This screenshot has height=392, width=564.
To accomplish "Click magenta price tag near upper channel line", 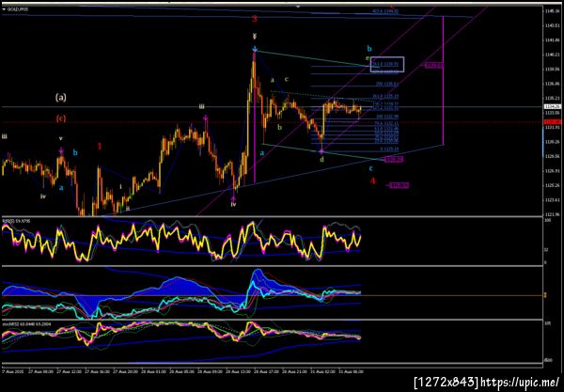I will point(433,66).
